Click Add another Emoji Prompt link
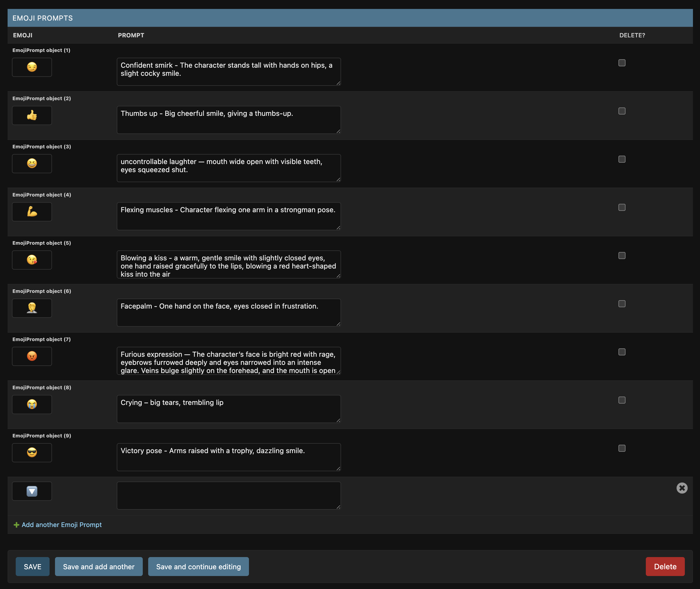The width and height of the screenshot is (700, 589). click(61, 525)
